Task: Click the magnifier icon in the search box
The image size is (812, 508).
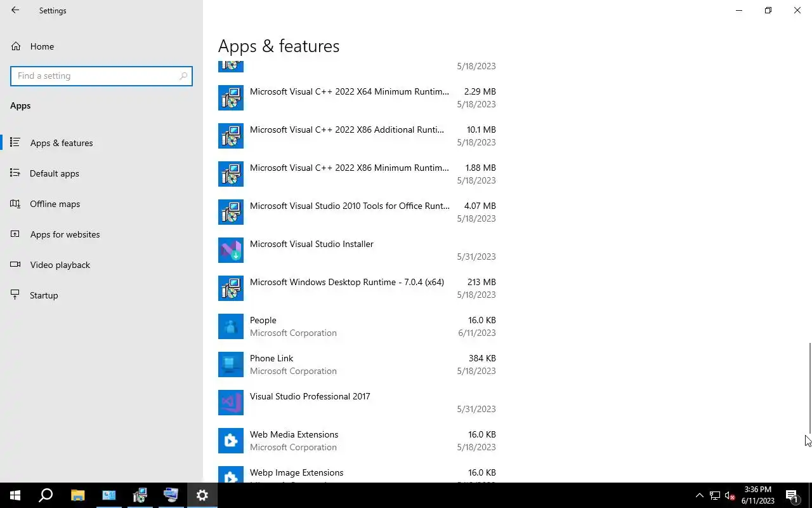Action: pyautogui.click(x=183, y=76)
